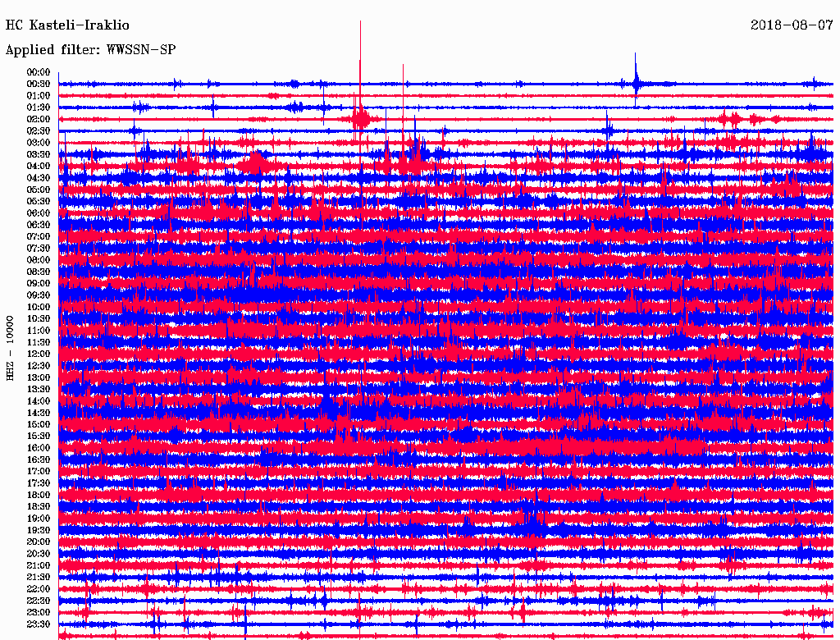Click the '04:00' time label
Screen dimensions: 840x640
pos(39,167)
